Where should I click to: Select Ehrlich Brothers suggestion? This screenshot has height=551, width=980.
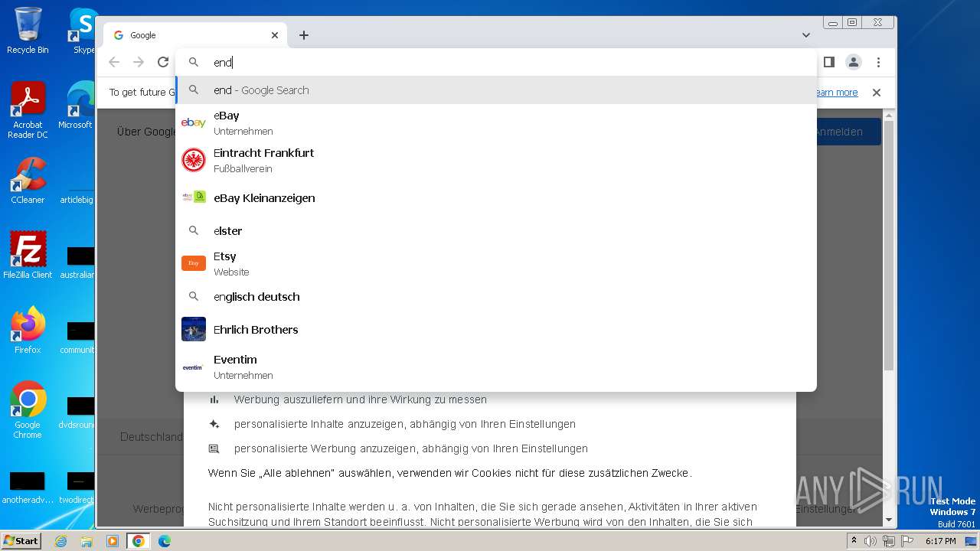click(x=496, y=330)
